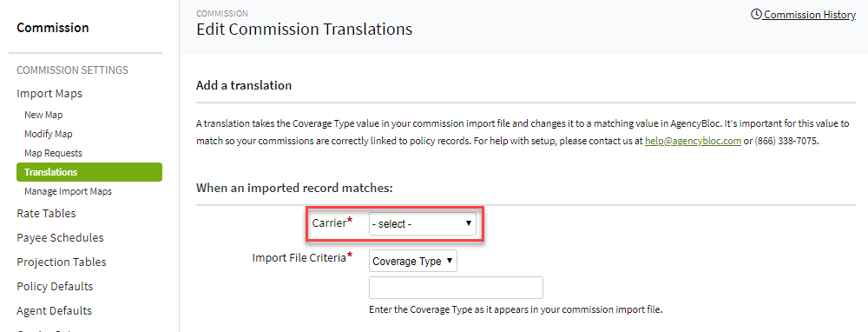Click the Carrier field label
The width and height of the screenshot is (868, 332).
(x=332, y=222)
